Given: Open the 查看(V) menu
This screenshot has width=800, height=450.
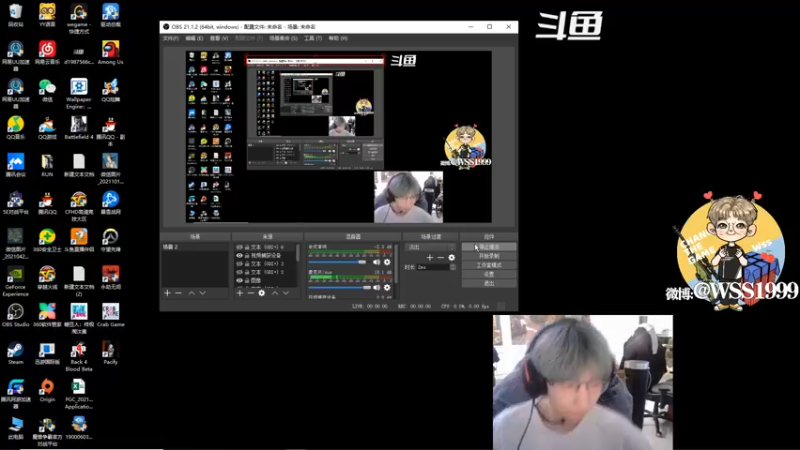Looking at the screenshot, I should (219, 38).
